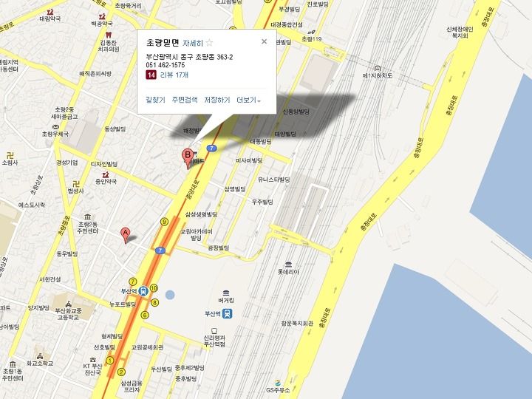Click the 부산역 subway station icon
The height and width of the screenshot is (399, 532).
[x=143, y=291]
